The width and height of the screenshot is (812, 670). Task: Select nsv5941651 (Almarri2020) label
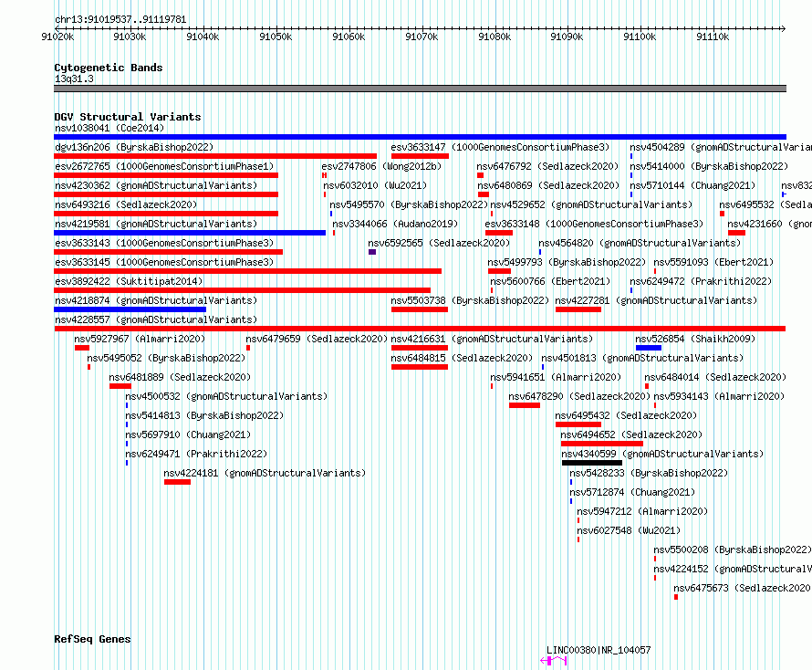click(556, 377)
